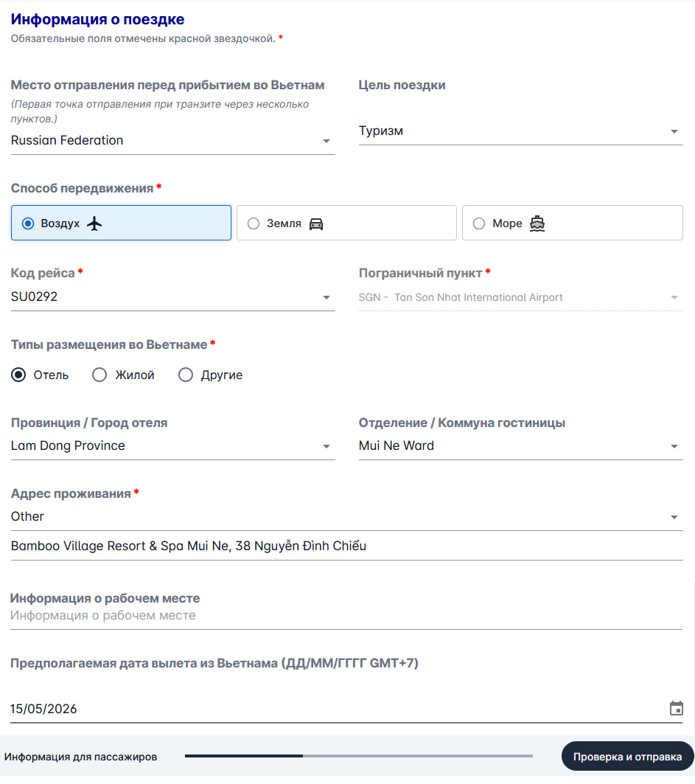Select the Море travel method radio
The height and width of the screenshot is (784, 695).
(x=479, y=223)
